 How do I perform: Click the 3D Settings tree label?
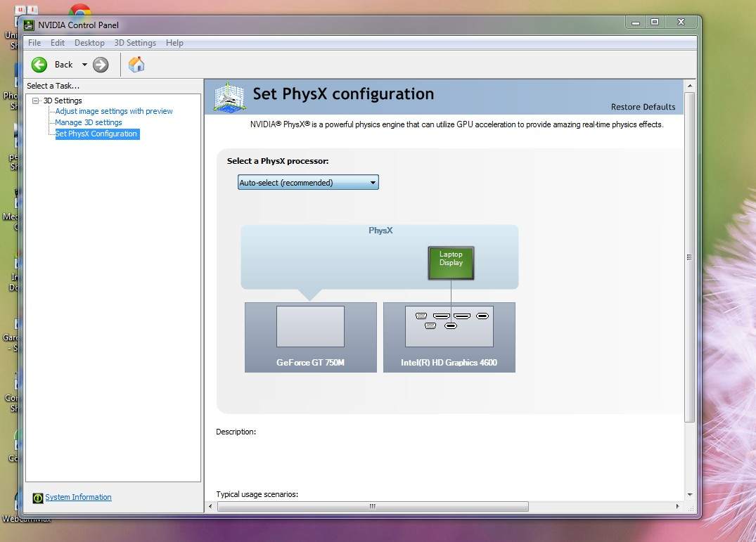(63, 101)
